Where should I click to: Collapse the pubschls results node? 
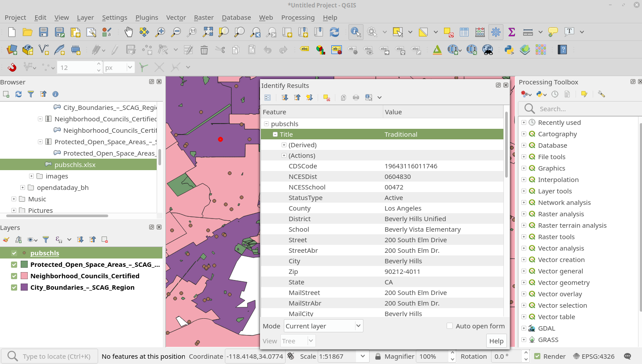tap(266, 124)
